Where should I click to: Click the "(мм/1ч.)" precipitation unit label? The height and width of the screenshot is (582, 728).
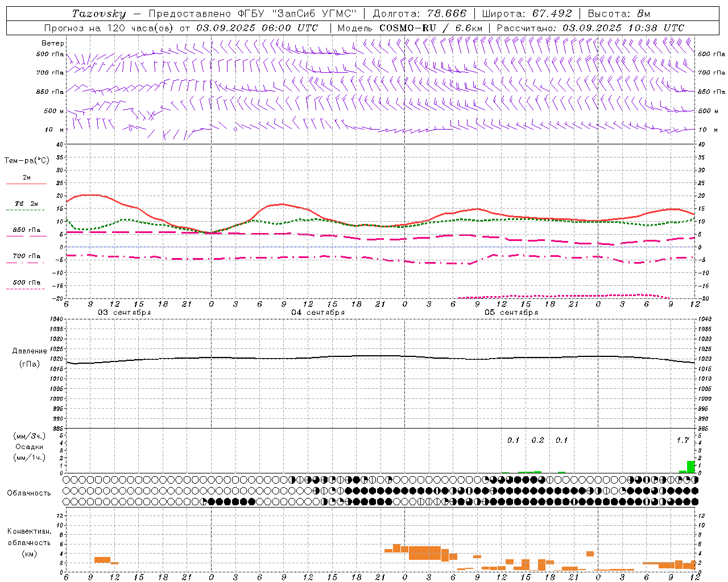[x=30, y=458]
